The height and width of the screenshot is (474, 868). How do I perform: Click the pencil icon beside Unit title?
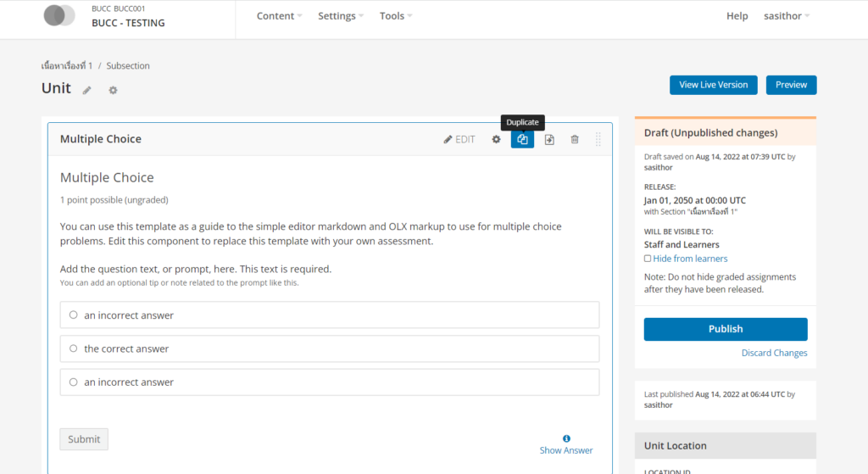click(x=87, y=90)
